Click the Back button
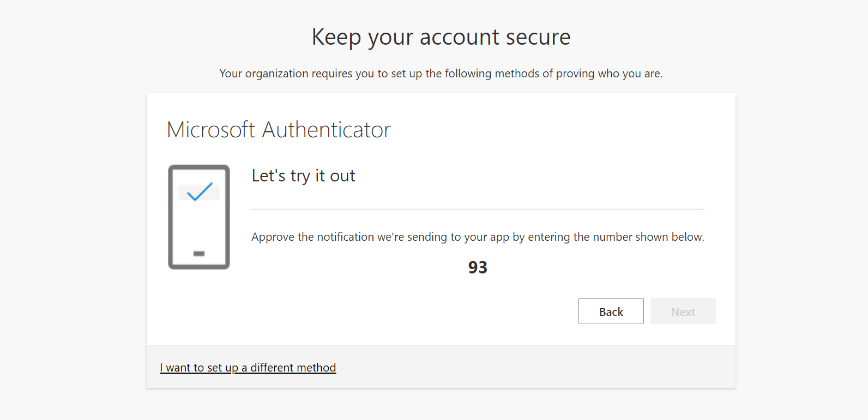 [611, 311]
